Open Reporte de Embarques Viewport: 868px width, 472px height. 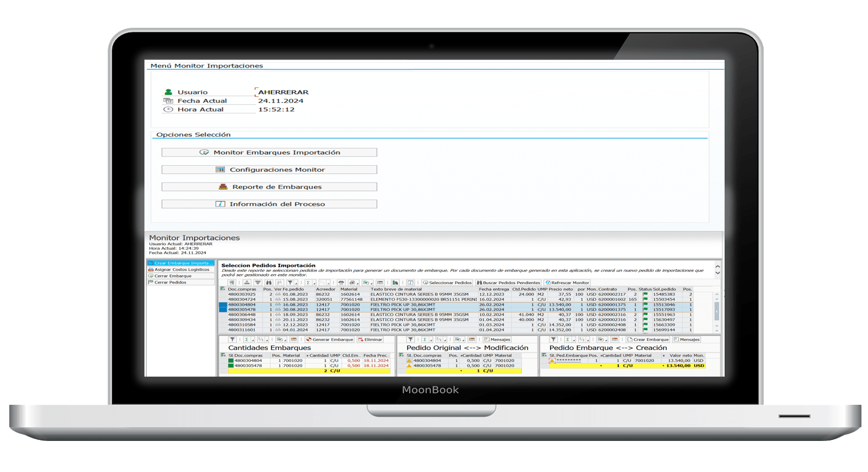click(269, 187)
